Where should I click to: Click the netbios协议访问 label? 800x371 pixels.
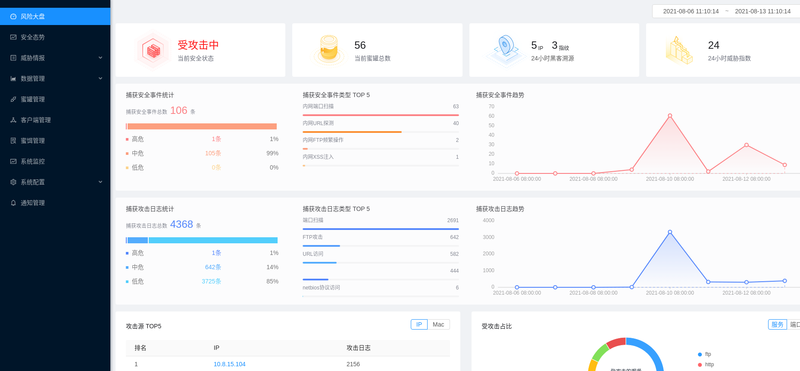[x=321, y=288]
